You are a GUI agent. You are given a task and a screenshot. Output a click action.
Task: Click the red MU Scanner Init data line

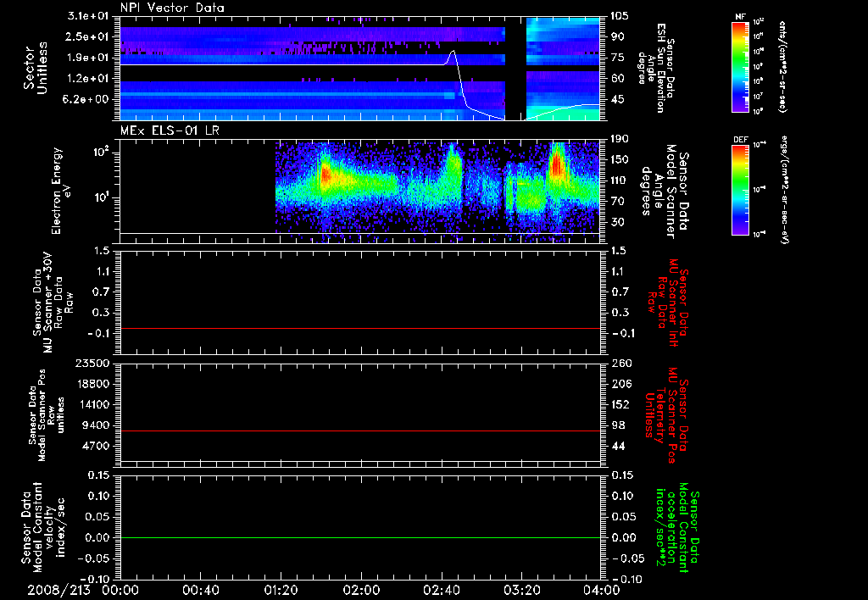coord(360,328)
